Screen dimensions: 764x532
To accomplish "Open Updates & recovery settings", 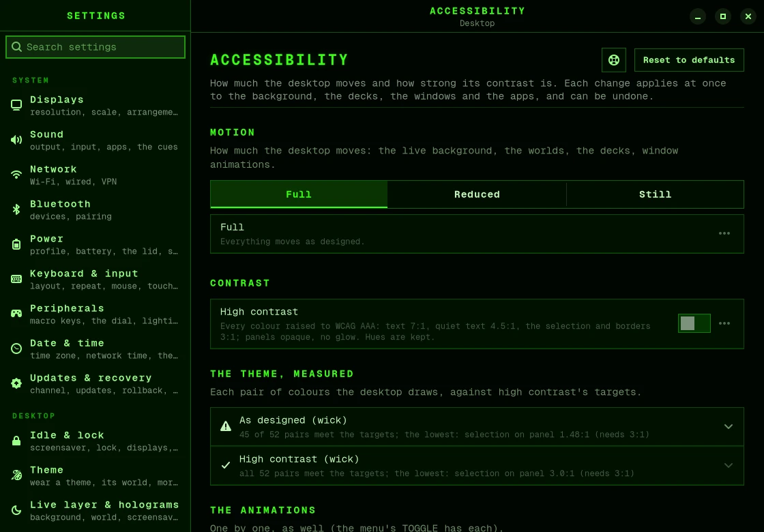I will tap(95, 383).
